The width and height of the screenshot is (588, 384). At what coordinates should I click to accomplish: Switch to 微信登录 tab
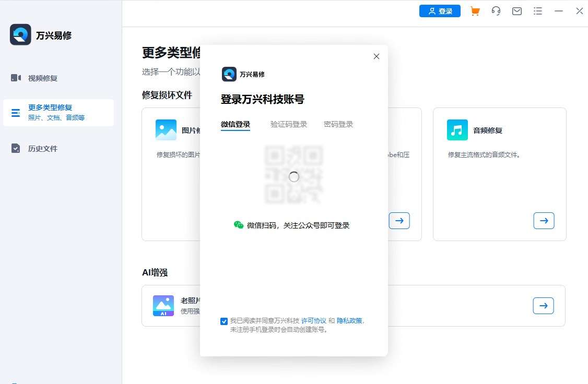coord(236,124)
